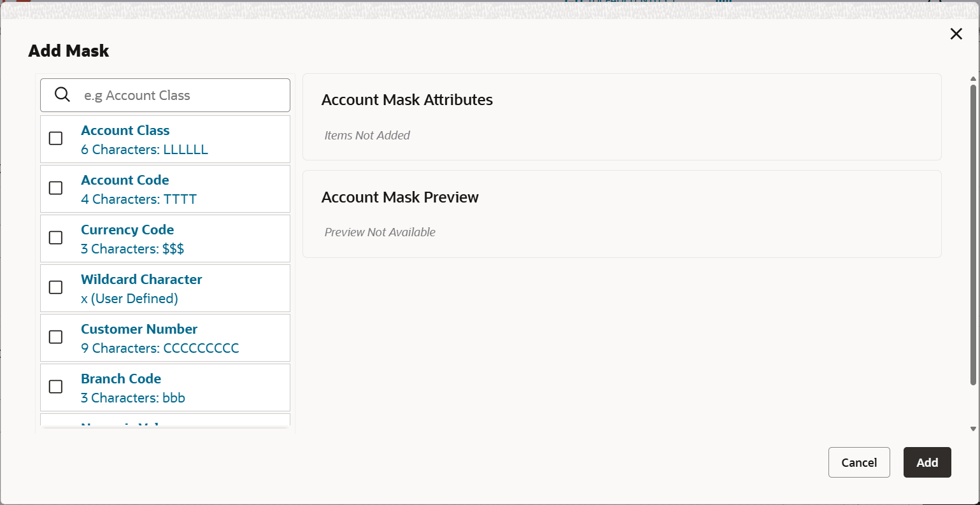Click the right-side dialog scrollbar
The width and height of the screenshot is (980, 505).
coord(972,255)
